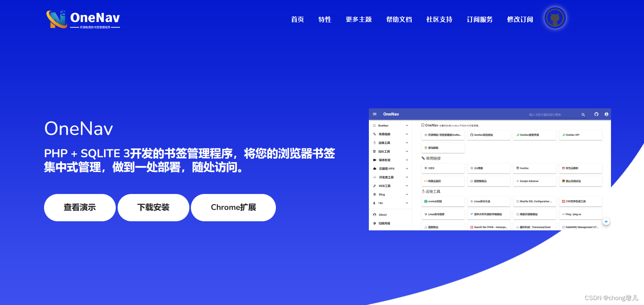Screen dimensions: 644x305
Task: Click the search magnifier icon in the preview
Action: 583,114
